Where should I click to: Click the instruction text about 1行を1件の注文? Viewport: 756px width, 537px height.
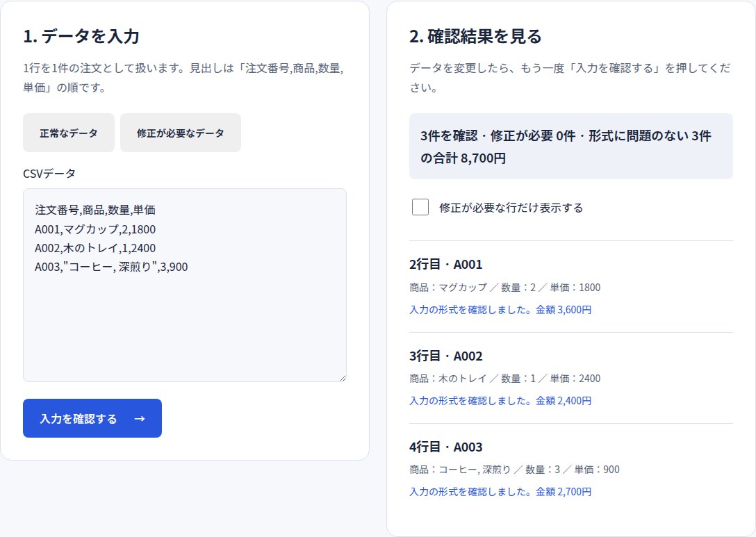pyautogui.click(x=183, y=78)
